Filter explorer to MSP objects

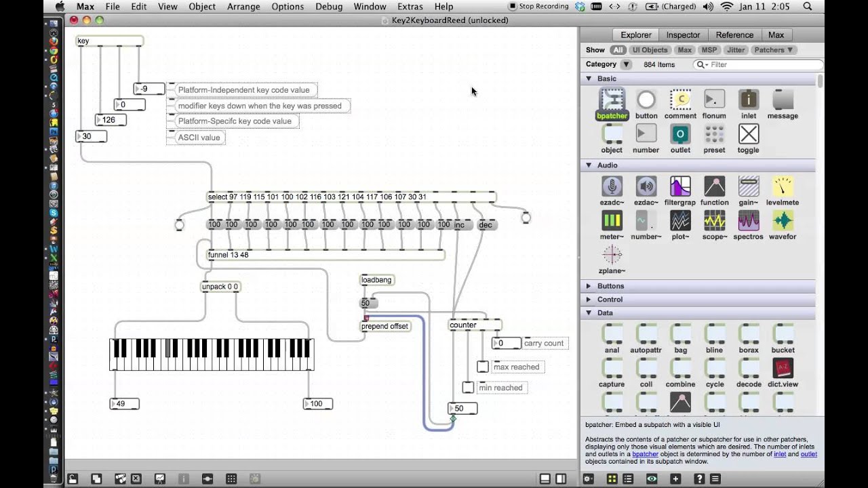tap(709, 50)
